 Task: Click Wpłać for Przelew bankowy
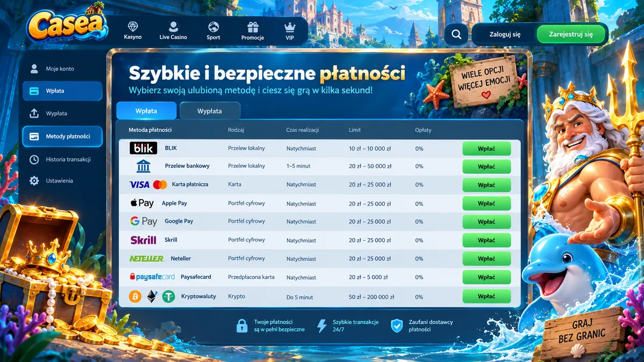coord(487,166)
